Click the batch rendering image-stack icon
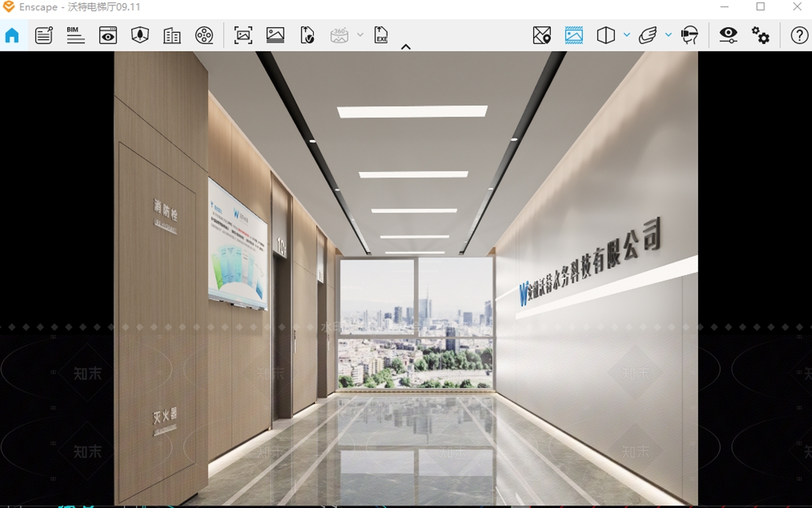 tap(275, 36)
